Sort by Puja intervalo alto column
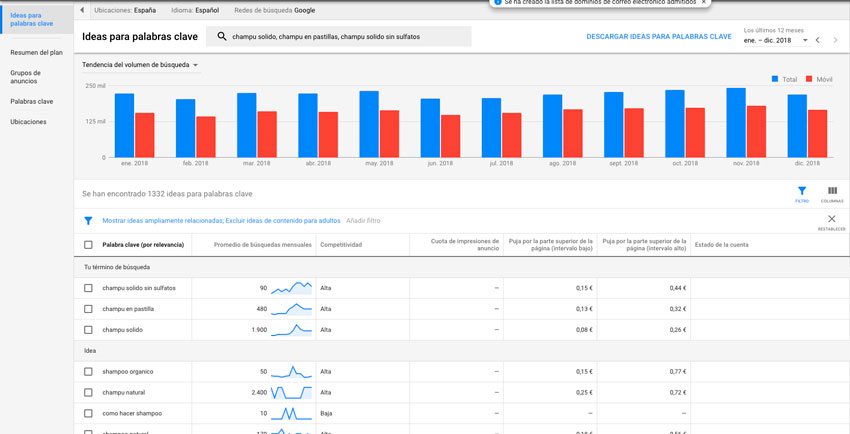 (x=645, y=245)
